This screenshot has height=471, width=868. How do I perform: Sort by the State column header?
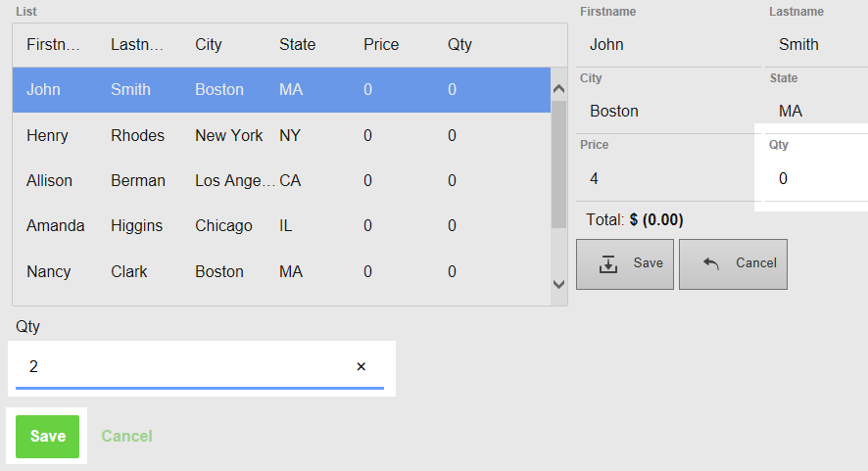click(x=297, y=45)
